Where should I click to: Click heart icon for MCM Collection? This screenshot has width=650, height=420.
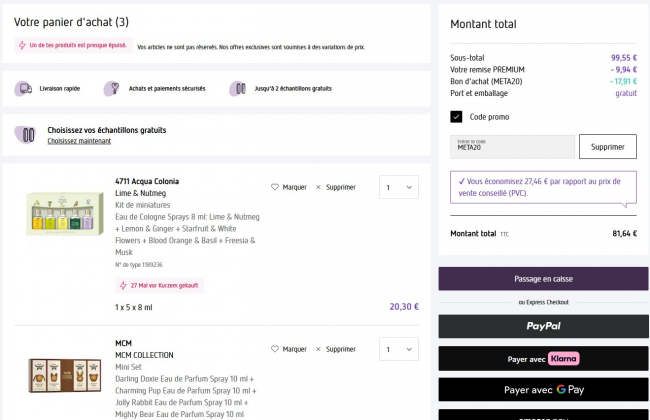tap(276, 349)
